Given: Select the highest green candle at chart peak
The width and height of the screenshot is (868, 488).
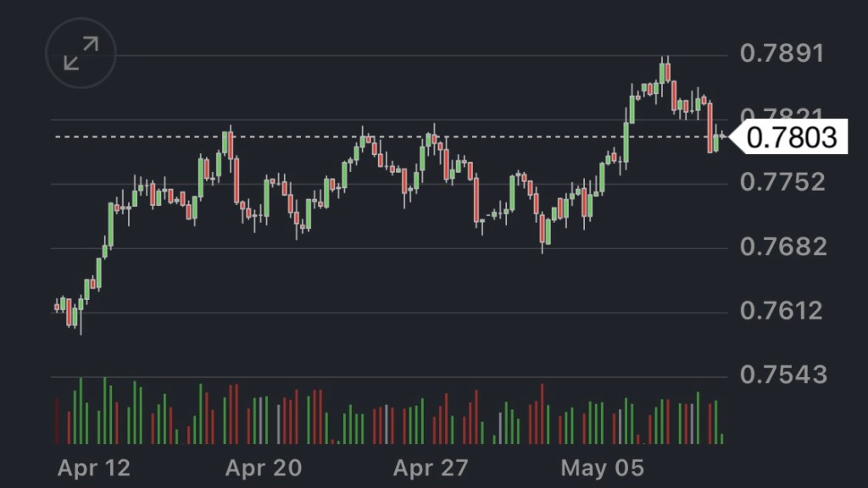Looking at the screenshot, I should pyautogui.click(x=663, y=73).
